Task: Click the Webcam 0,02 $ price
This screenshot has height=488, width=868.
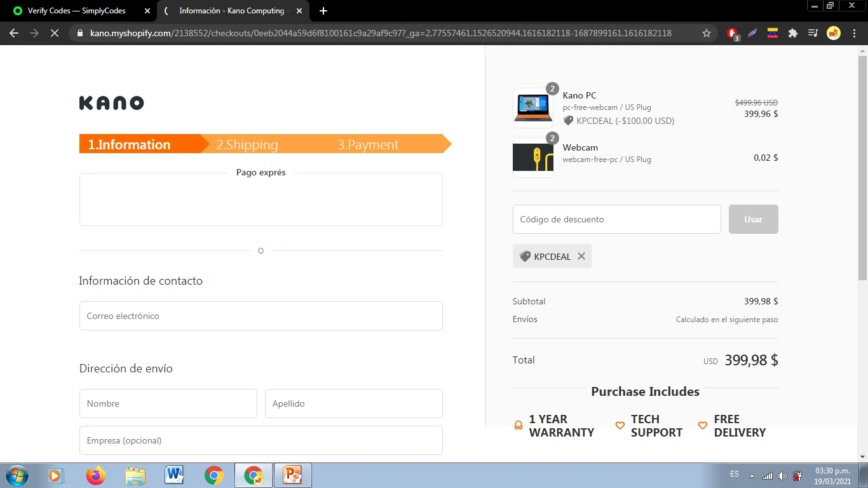Action: (766, 158)
